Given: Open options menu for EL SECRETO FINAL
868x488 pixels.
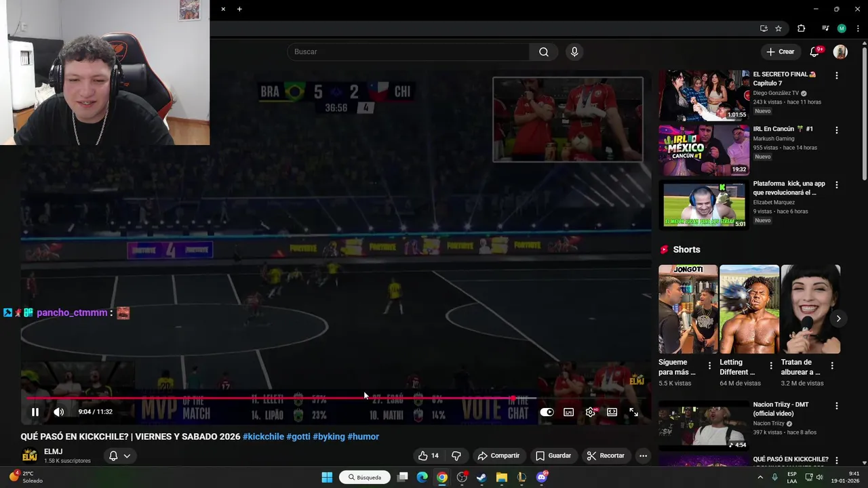Looking at the screenshot, I should click(x=836, y=75).
